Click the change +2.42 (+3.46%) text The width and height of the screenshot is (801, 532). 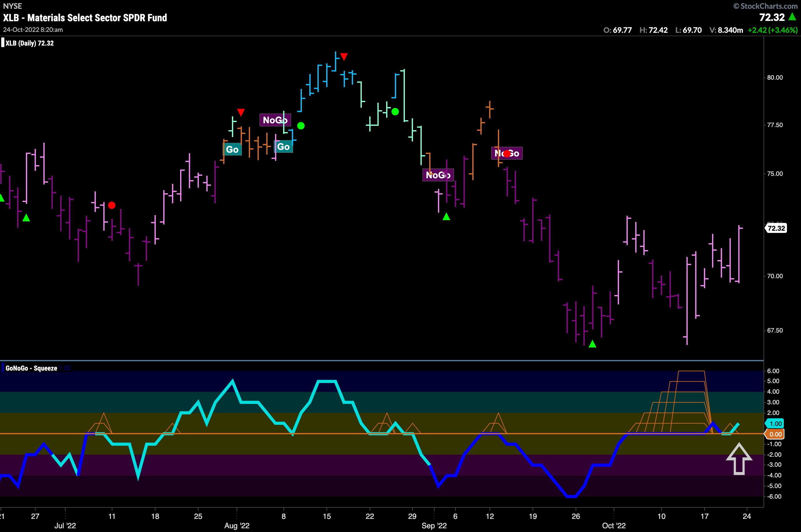(x=773, y=30)
